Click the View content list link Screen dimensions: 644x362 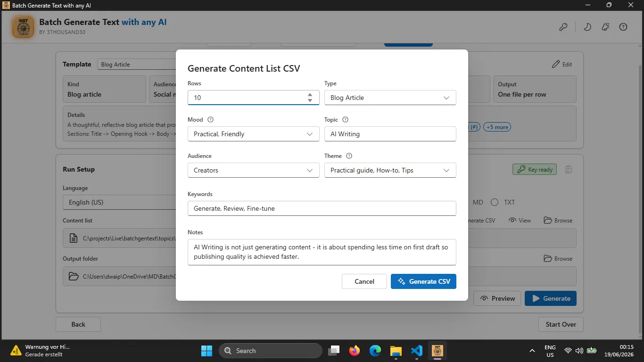520,220
